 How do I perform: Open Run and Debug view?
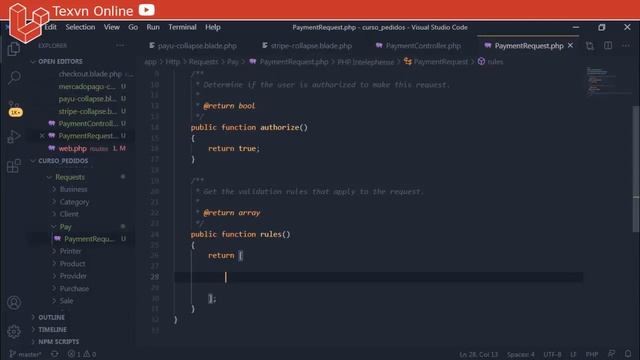click(x=14, y=136)
